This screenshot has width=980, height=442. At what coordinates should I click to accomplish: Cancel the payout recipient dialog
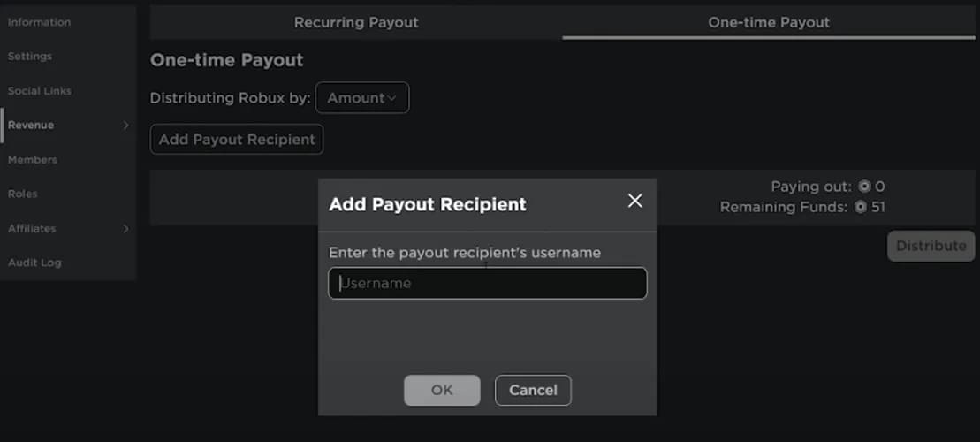tap(533, 390)
